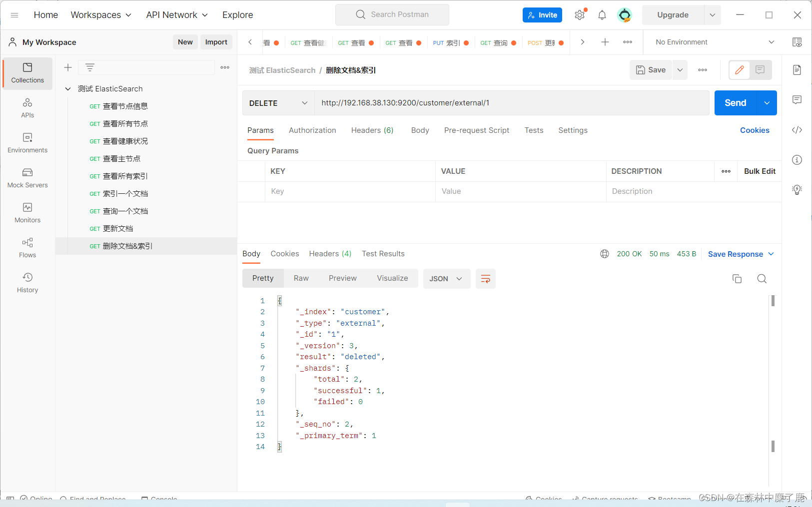Image resolution: width=812 pixels, height=507 pixels.
Task: Open the Tests request tab
Action: click(534, 130)
